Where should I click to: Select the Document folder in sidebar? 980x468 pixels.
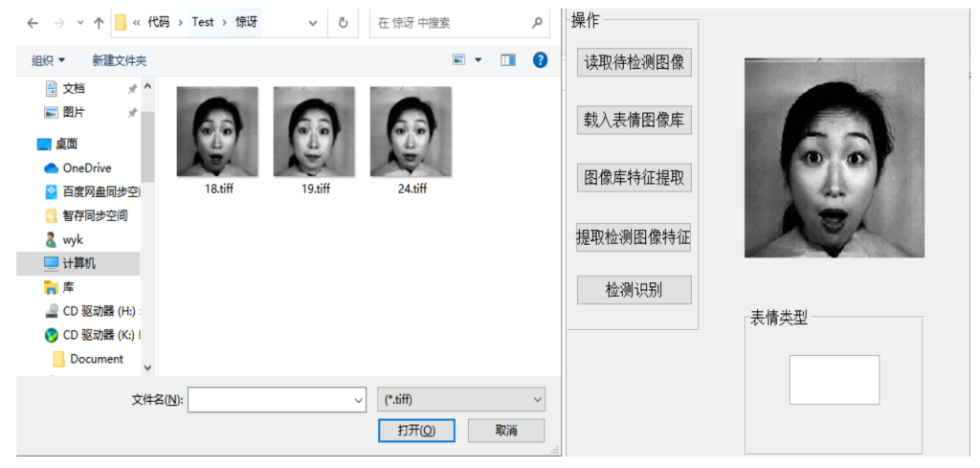(88, 359)
